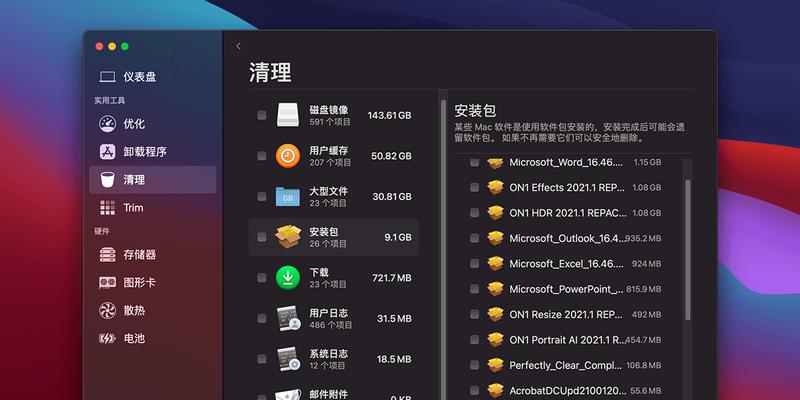This screenshot has height=400, width=800.
Task: Check the 磁盘镜像 checkbox
Action: click(262, 115)
